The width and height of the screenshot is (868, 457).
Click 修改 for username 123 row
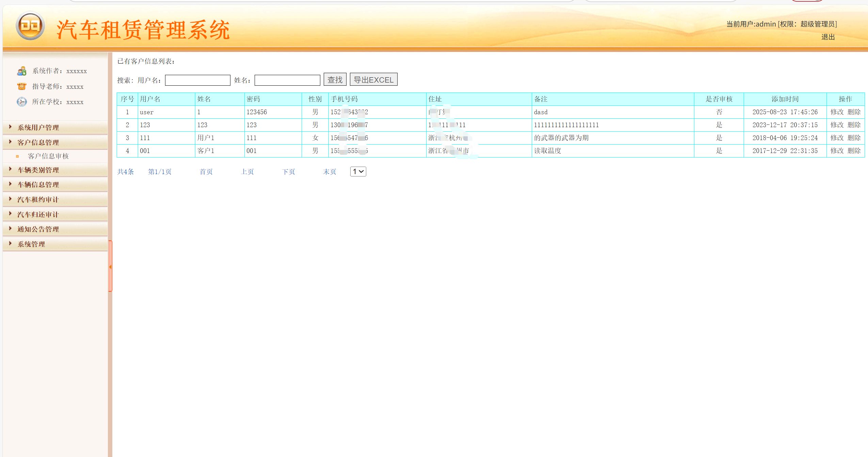837,125
